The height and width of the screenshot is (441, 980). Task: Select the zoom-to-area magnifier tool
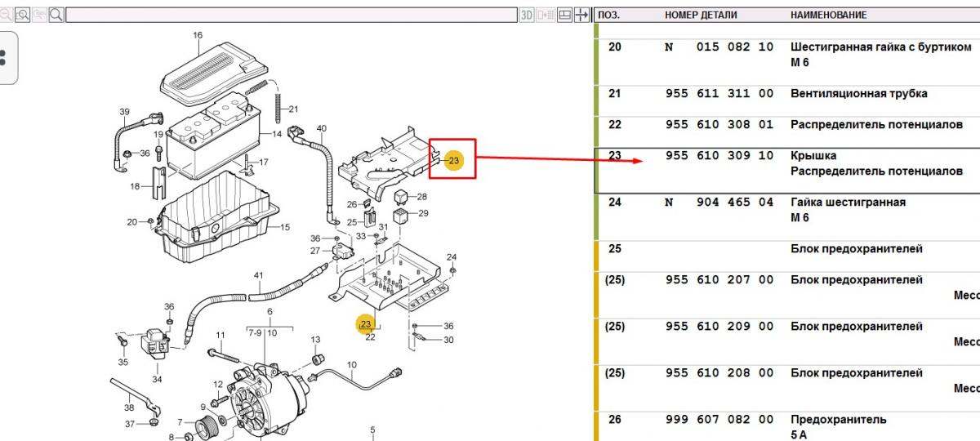(23, 15)
